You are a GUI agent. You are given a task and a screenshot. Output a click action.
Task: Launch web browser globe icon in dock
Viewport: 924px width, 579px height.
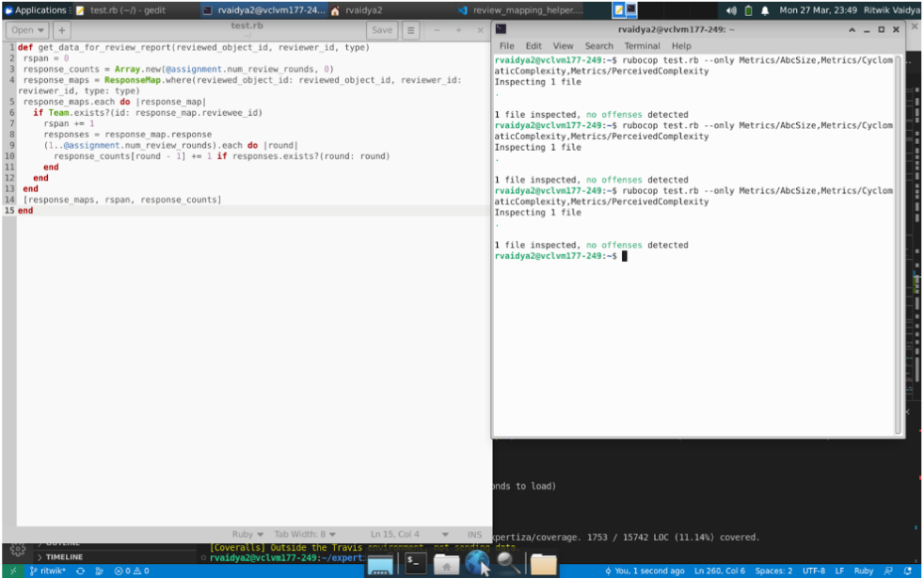coord(477,563)
